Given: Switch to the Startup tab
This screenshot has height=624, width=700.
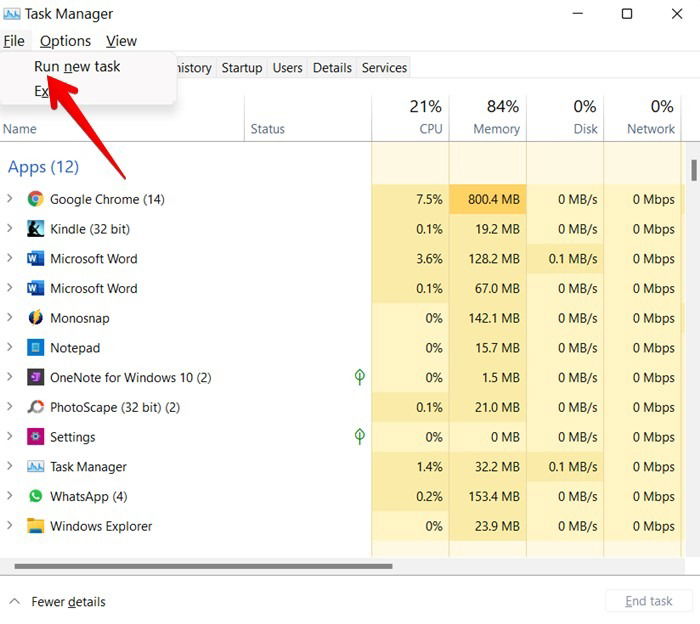Looking at the screenshot, I should tap(242, 67).
